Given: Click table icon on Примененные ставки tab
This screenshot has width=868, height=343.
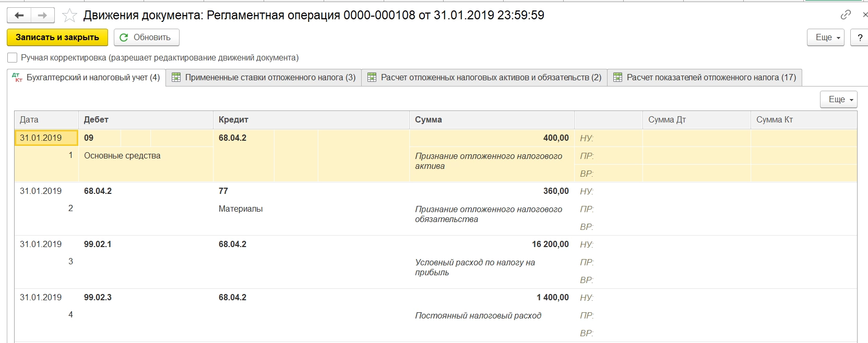Looking at the screenshot, I should point(176,78).
